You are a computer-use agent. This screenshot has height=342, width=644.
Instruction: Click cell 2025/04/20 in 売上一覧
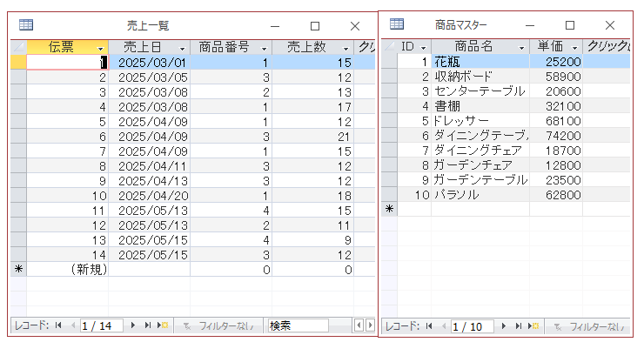click(x=150, y=196)
